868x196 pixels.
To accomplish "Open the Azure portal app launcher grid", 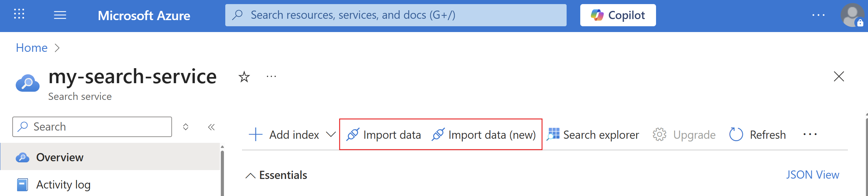I will click(19, 14).
